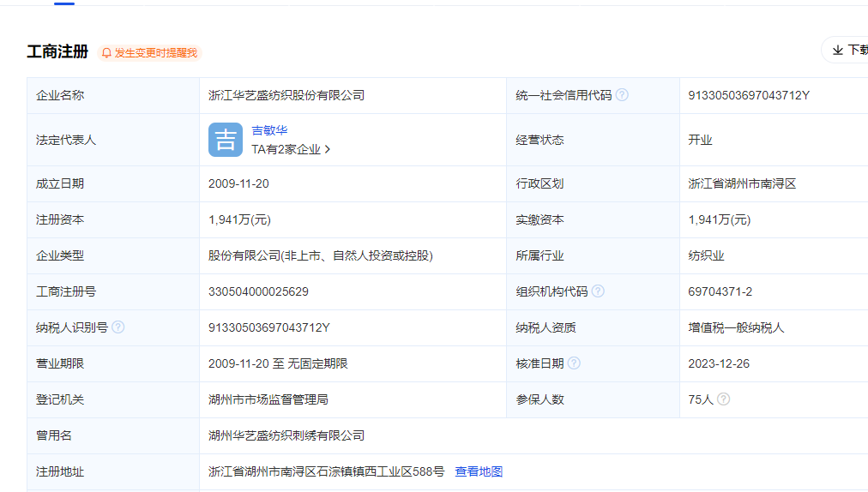The height and width of the screenshot is (492, 868).
Task: Click the active blue tab indicator
Action: tap(64, 3)
